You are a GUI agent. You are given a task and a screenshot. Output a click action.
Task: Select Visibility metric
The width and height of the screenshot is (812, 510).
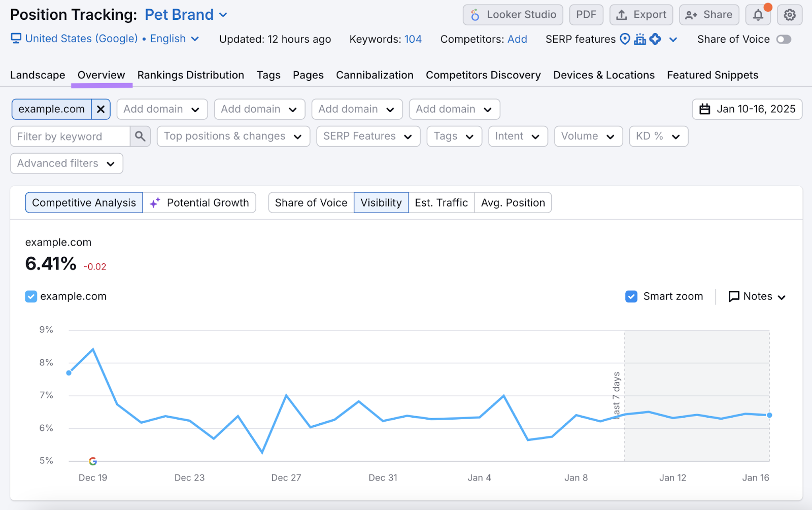point(381,202)
